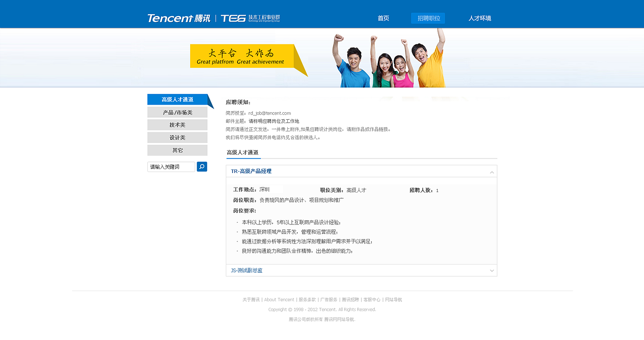Open the 关于腾讯 footer link
This screenshot has width=644, height=340.
pos(251,300)
